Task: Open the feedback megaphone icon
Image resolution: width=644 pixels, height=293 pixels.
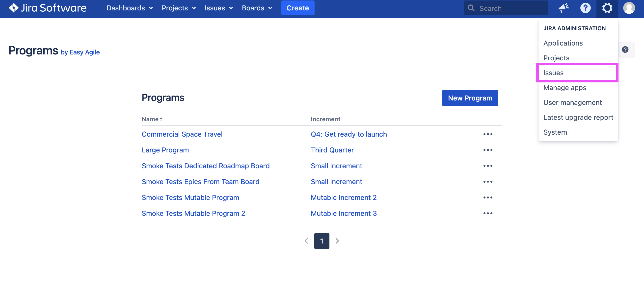Action: (x=563, y=8)
